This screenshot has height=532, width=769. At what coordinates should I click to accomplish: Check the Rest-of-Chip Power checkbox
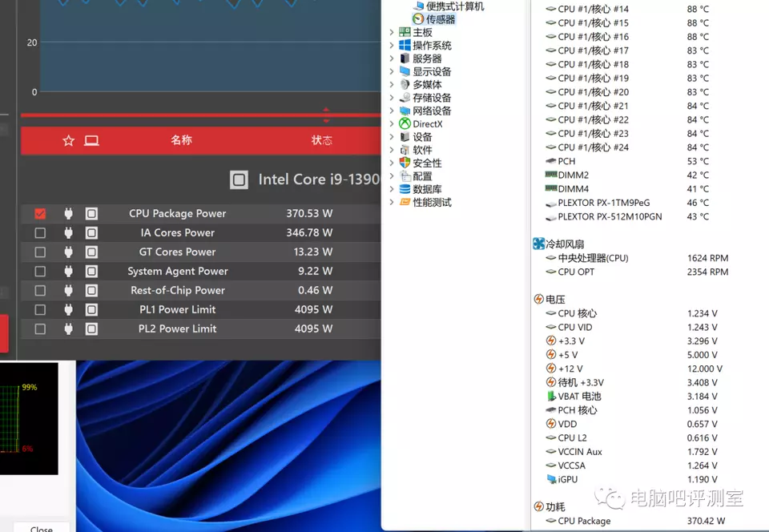(40, 291)
